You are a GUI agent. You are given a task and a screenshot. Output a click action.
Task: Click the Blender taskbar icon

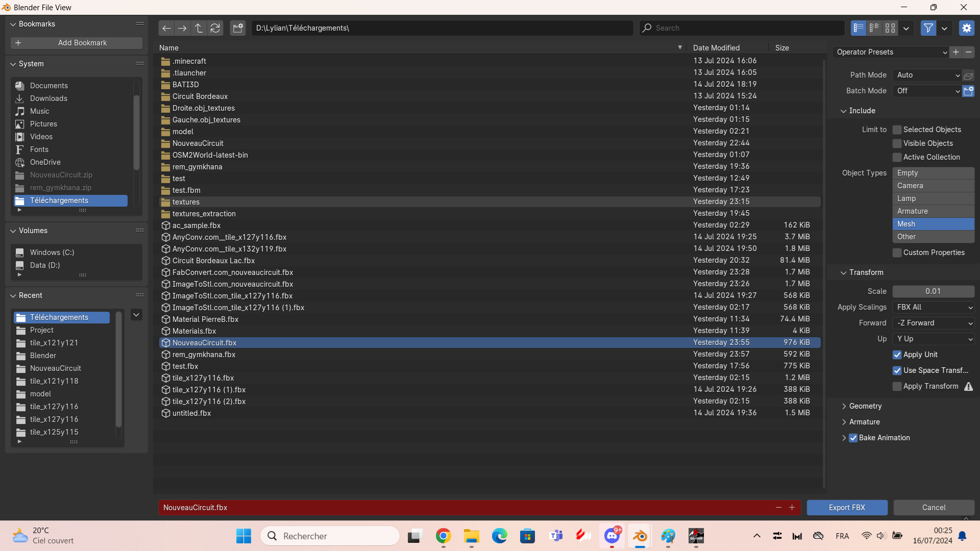[640, 536]
